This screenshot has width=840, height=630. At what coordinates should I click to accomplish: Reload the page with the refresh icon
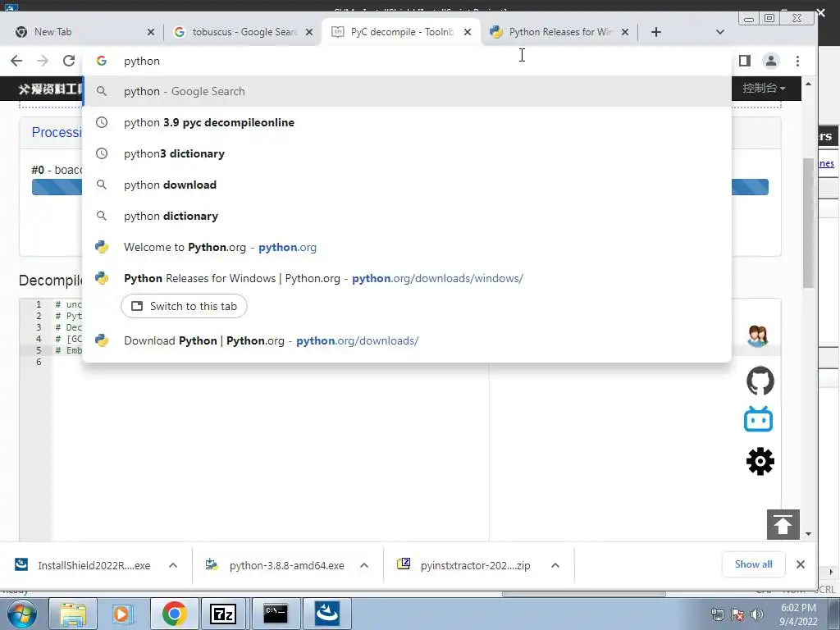pyautogui.click(x=69, y=61)
